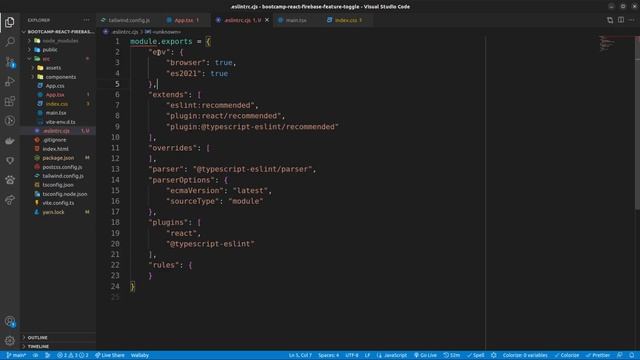Open the Search view in the activity bar
Viewport: 640px width, 360px height.
click(10, 42)
